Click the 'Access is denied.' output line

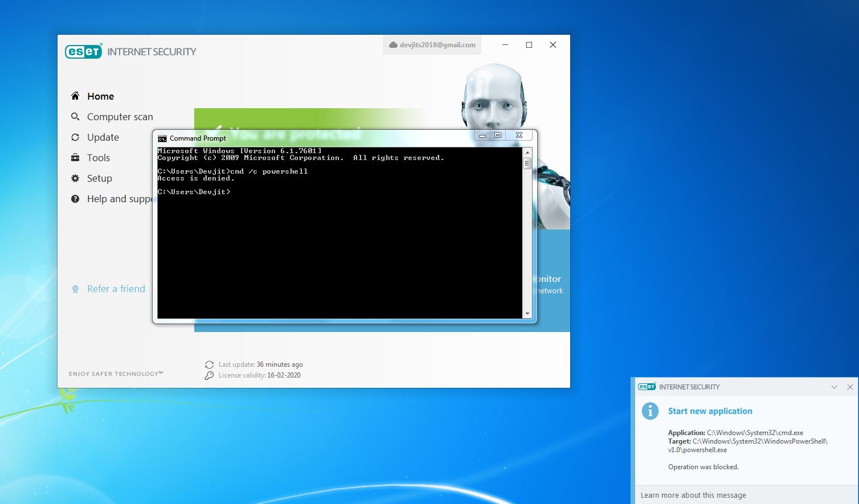click(196, 178)
